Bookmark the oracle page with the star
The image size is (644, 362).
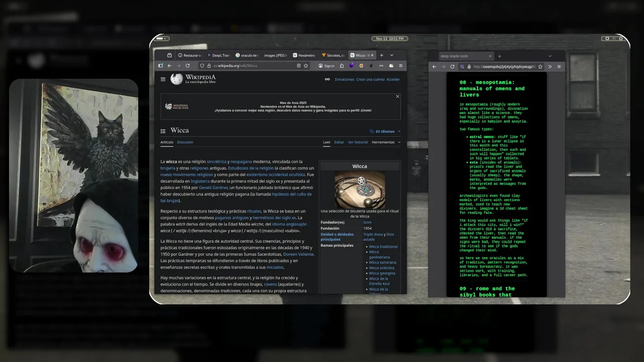540,67
